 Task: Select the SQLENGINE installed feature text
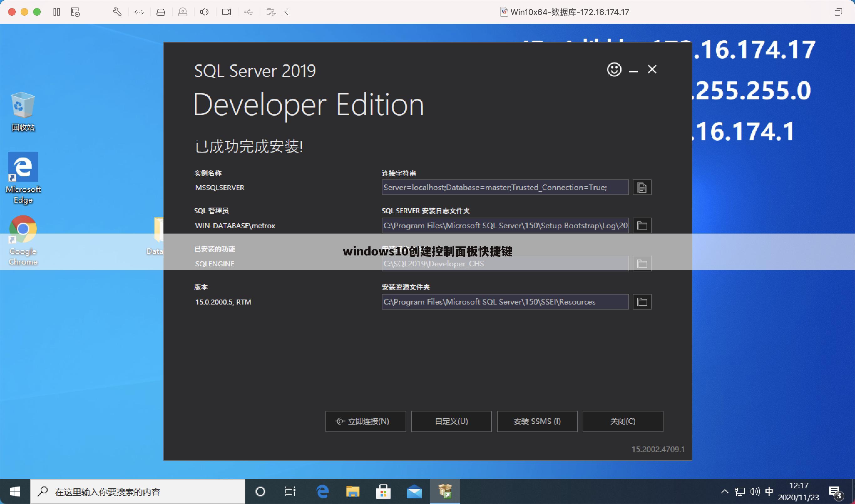[x=214, y=264]
